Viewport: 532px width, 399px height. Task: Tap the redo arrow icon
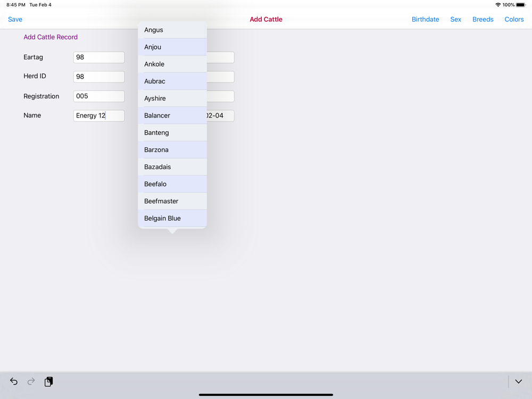pos(31,381)
